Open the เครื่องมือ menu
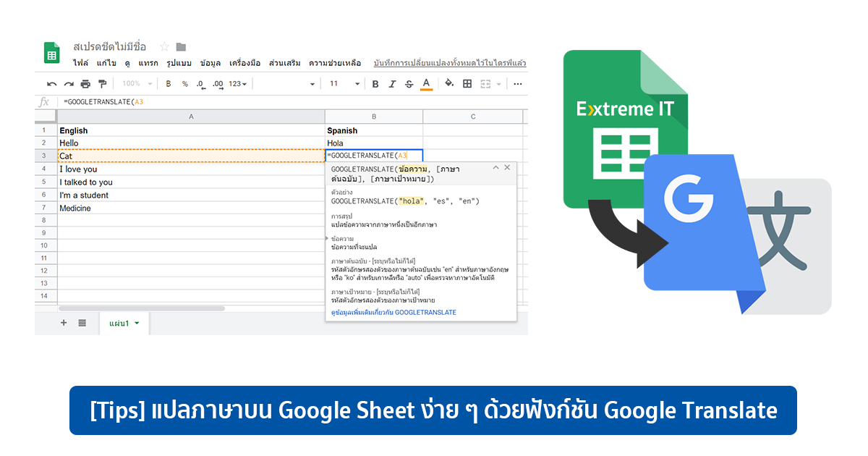The width and height of the screenshot is (868, 456). coord(244,63)
